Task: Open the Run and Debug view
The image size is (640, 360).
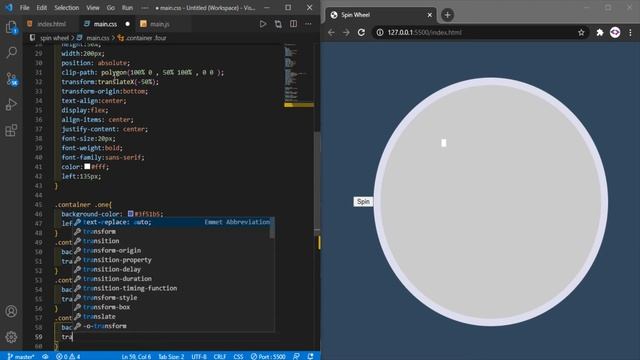Action: (11, 104)
